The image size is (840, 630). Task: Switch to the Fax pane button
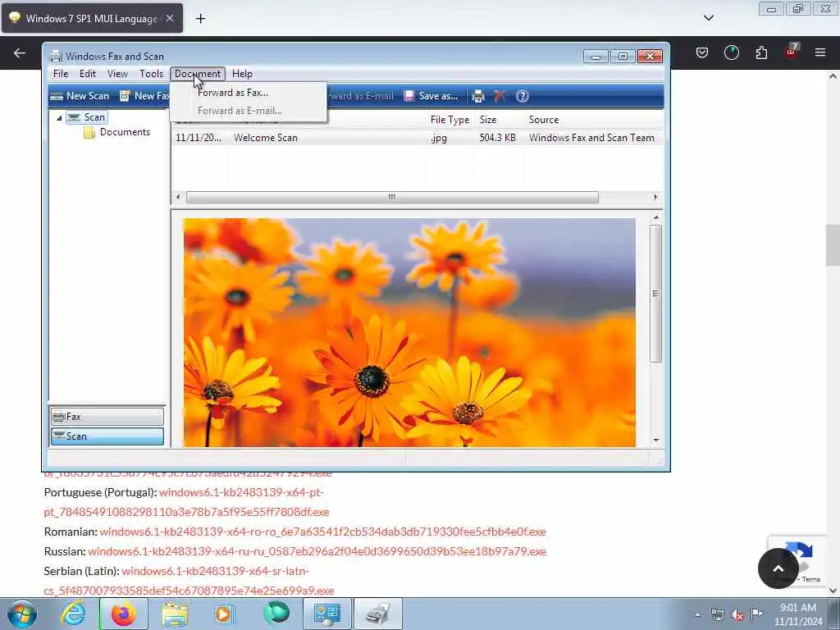[x=107, y=417]
